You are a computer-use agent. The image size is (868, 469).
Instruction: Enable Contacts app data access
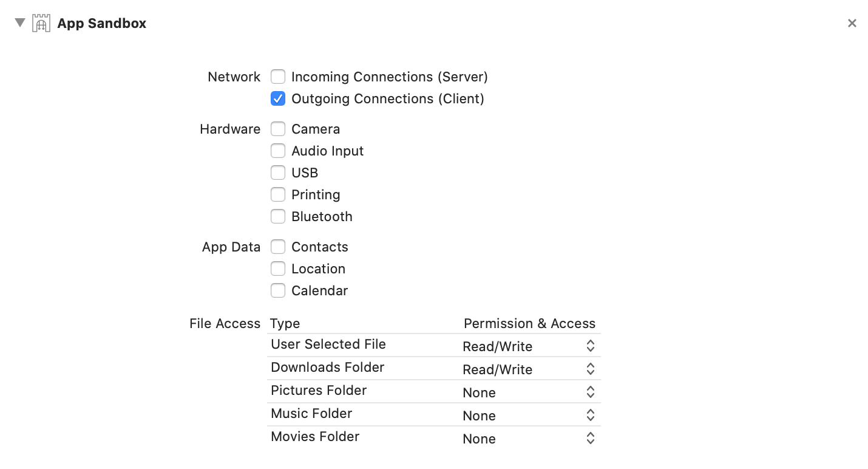click(x=278, y=247)
